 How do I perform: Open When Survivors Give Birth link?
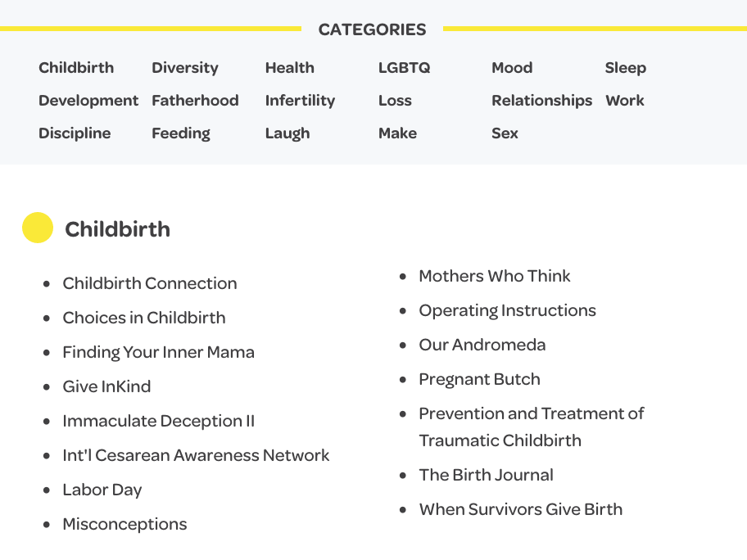(520, 509)
